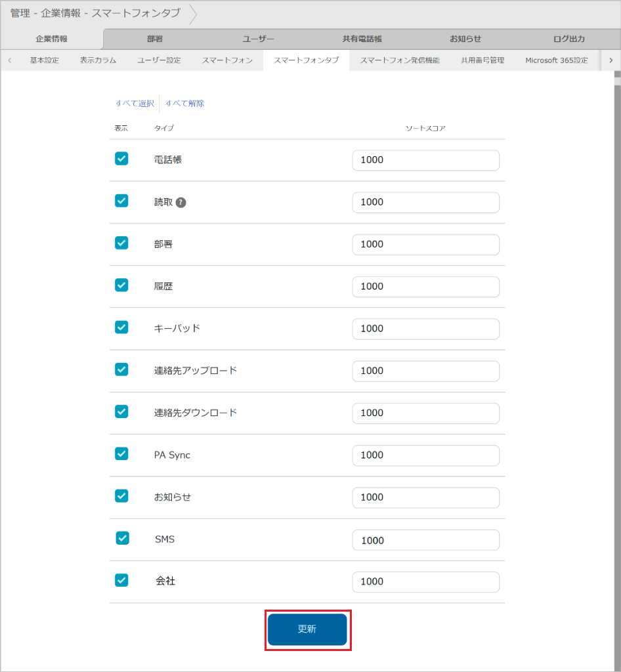Switch to the Microsoft 365設定 sub-tab

[x=556, y=60]
